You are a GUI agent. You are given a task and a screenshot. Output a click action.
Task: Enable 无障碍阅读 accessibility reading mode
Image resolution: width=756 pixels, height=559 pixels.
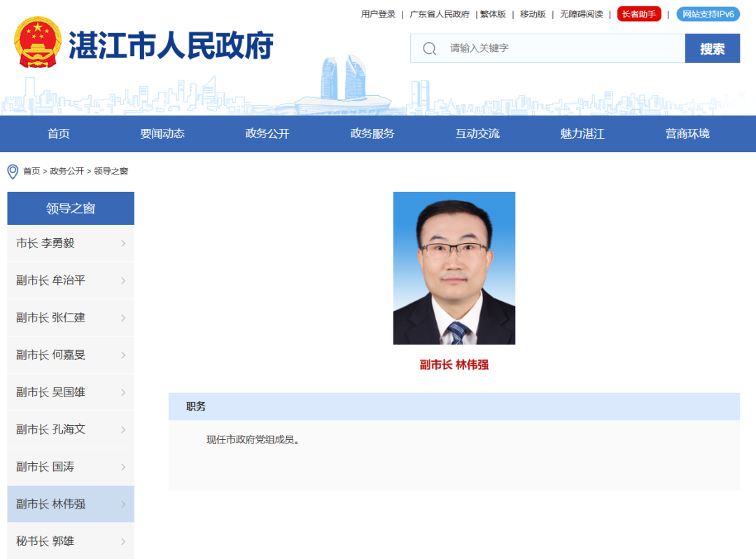(581, 14)
